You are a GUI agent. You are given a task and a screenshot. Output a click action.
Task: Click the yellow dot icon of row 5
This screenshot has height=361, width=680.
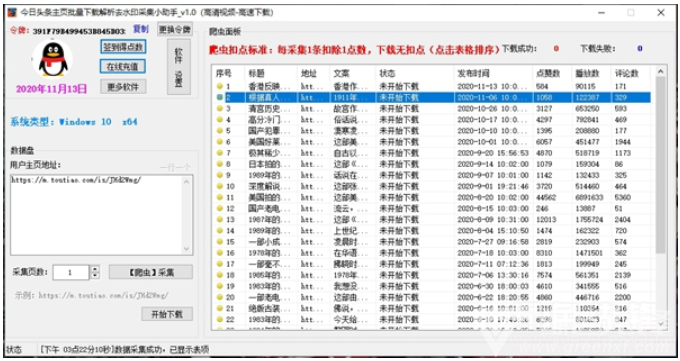coord(220,131)
